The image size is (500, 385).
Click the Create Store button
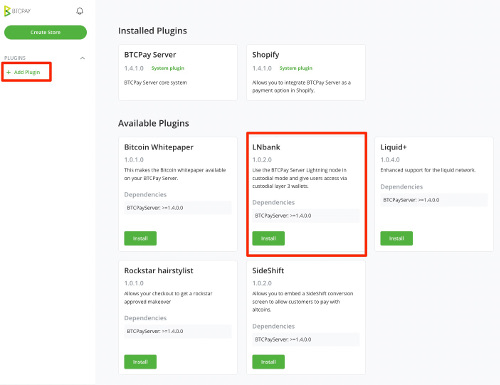45,32
